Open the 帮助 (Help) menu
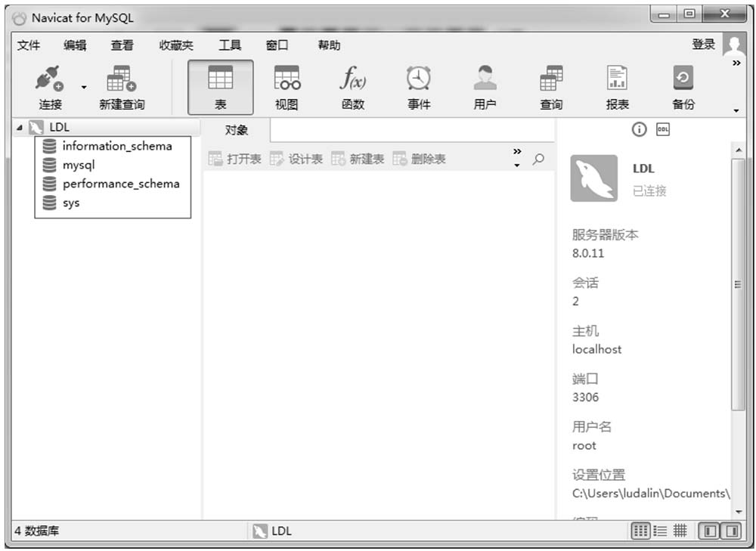 point(329,45)
